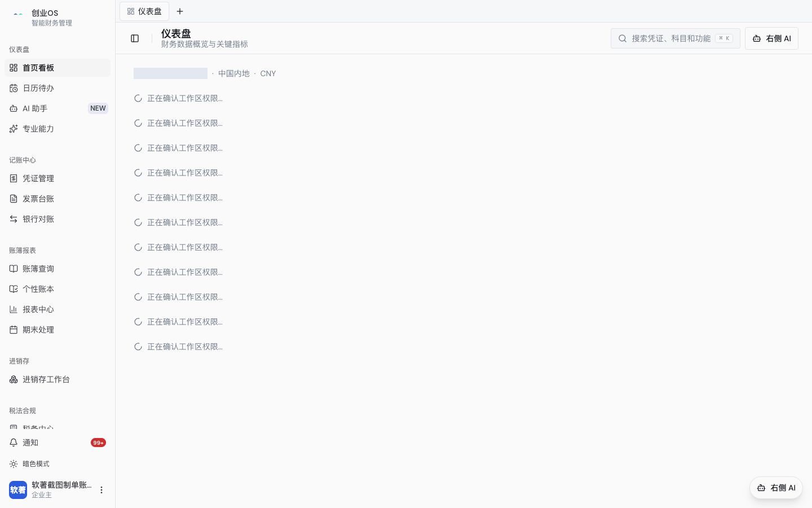Open 期末处理 period-end processing

coord(58,330)
